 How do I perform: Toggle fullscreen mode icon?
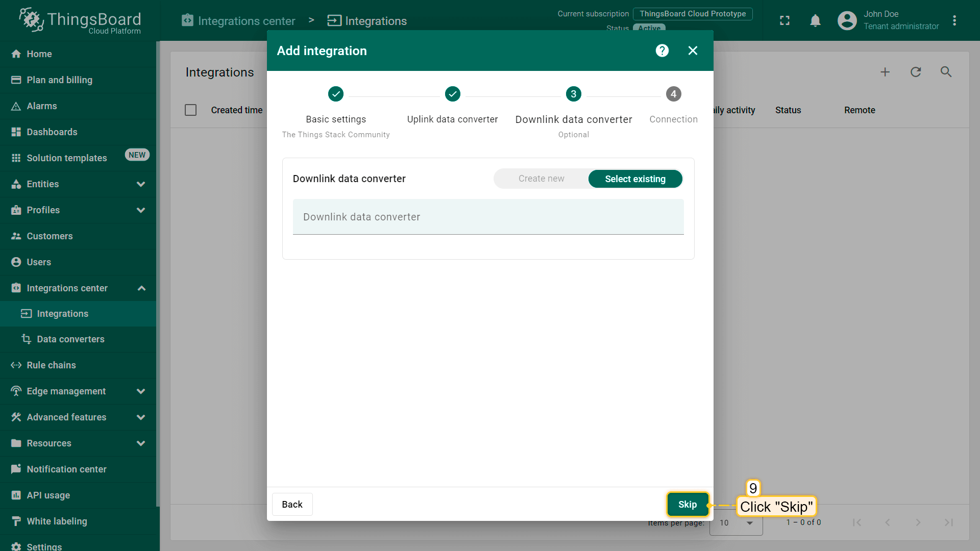[x=785, y=20]
